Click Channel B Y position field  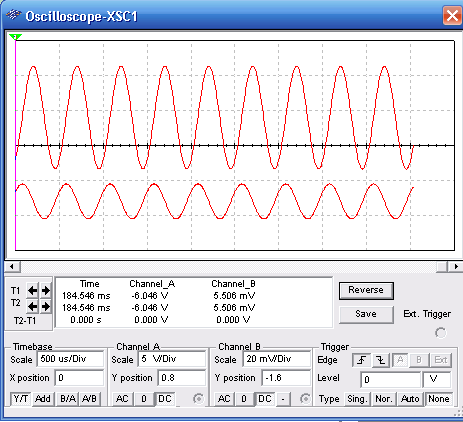coord(286,378)
